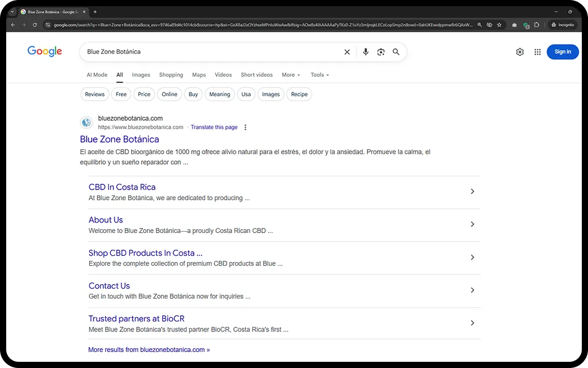Go back with browser back arrow
588x368 pixels.
[13, 25]
